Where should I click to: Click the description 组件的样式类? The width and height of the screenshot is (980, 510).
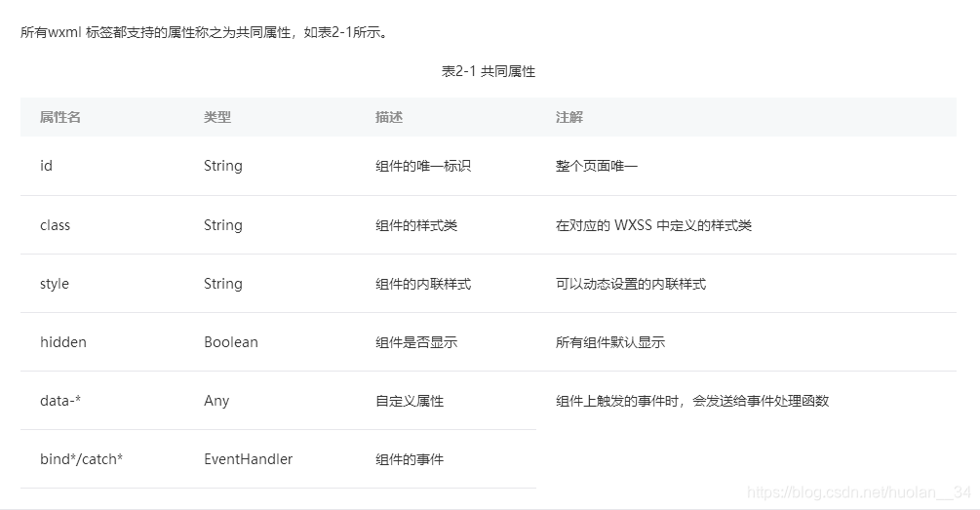pyautogui.click(x=416, y=225)
